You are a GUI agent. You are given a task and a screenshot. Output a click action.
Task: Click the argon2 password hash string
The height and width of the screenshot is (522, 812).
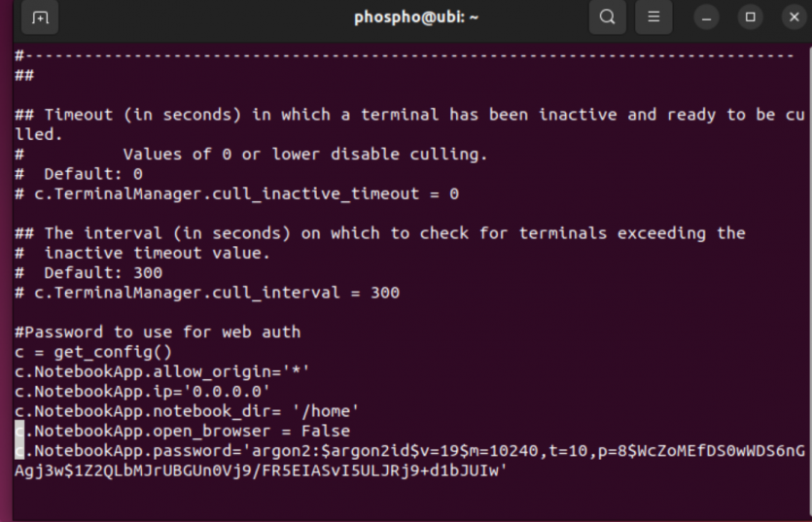click(409, 461)
